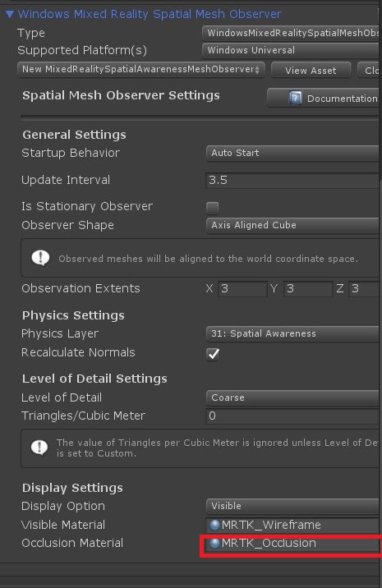382x588 pixels.
Task: Open the Type dropdown for the observer
Action: [x=292, y=33]
